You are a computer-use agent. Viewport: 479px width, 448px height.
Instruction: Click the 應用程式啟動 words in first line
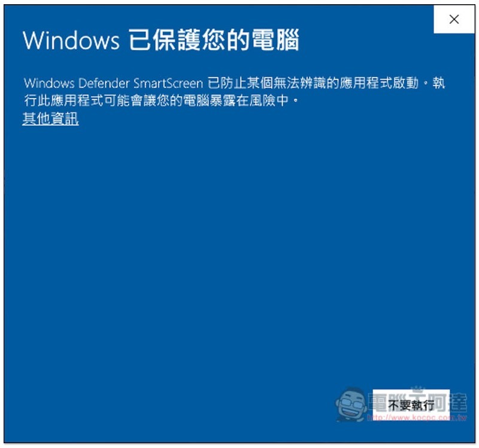pos(379,83)
